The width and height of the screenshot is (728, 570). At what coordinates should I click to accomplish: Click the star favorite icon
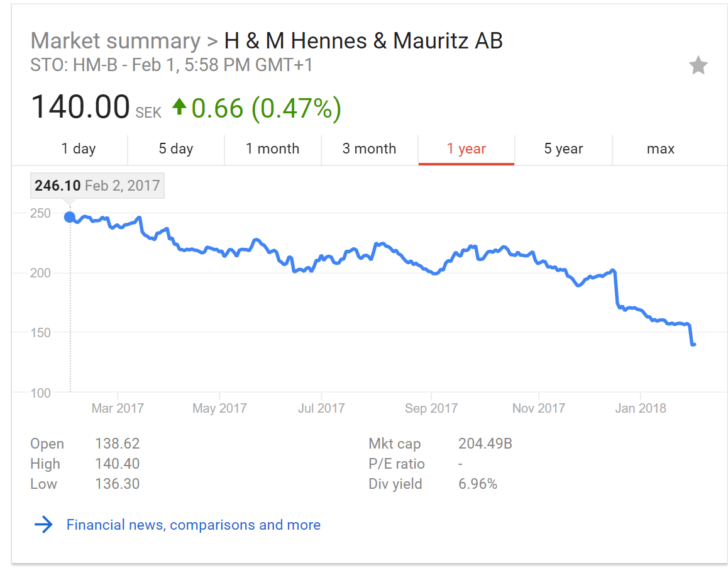click(x=698, y=65)
